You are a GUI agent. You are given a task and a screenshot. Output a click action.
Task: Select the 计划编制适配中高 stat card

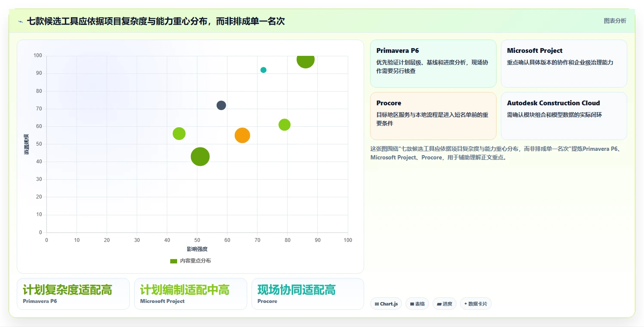coord(190,294)
